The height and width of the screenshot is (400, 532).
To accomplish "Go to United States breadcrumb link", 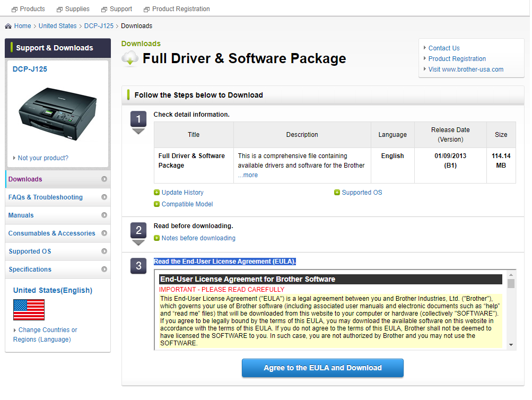I will tap(58, 26).
